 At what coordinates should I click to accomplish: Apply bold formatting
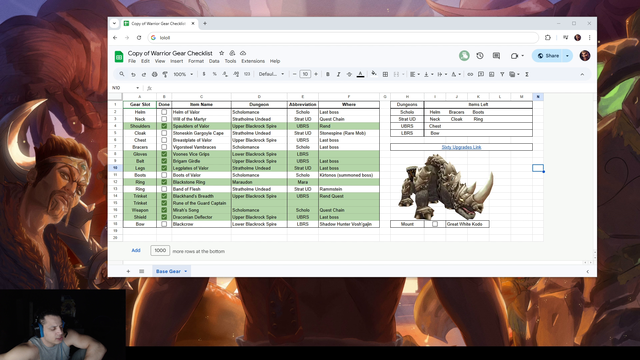(x=327, y=74)
